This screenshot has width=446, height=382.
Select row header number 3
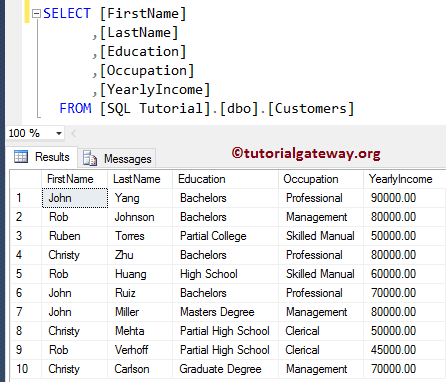tap(26, 236)
